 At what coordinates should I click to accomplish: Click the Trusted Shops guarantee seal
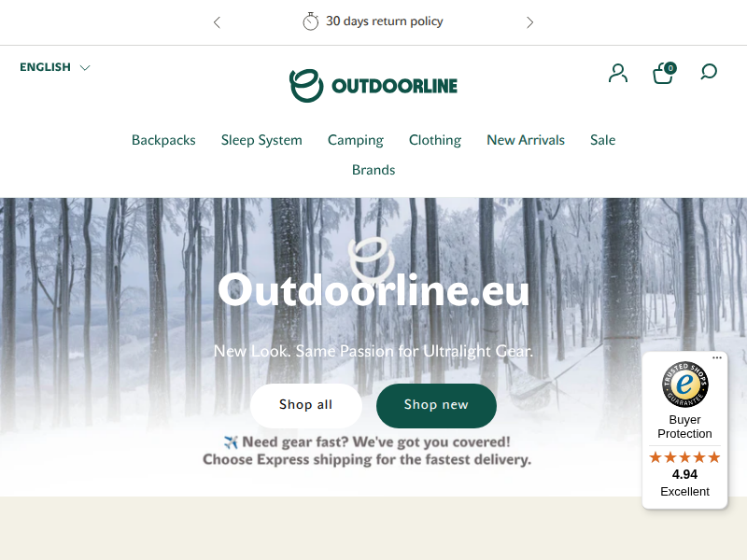tap(685, 385)
